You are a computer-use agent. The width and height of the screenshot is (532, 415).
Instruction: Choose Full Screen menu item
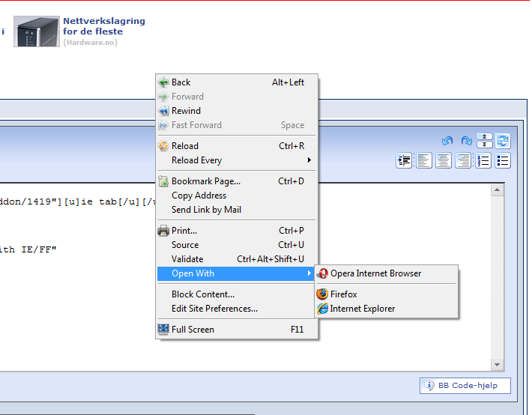tap(237, 330)
